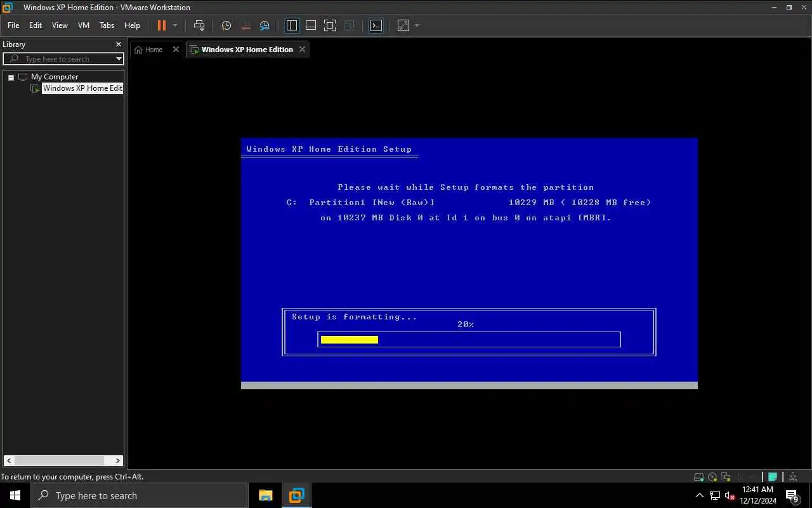The width and height of the screenshot is (812, 508).
Task: Open the Windows Start menu
Action: 15,495
